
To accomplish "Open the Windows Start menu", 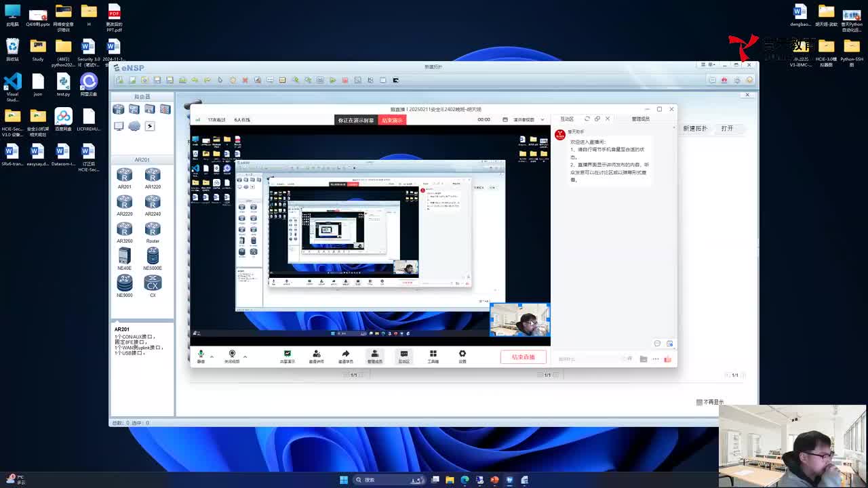I will [344, 480].
